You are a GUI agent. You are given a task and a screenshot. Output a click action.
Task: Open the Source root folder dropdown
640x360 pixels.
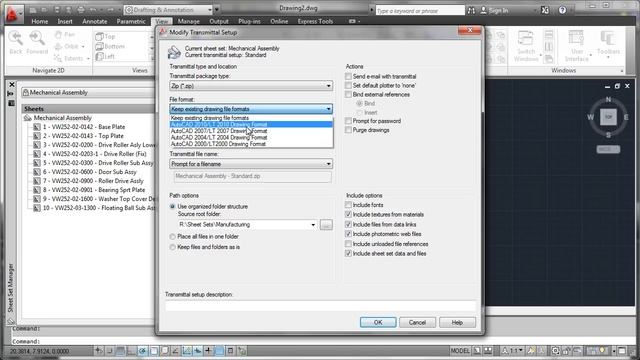313,224
